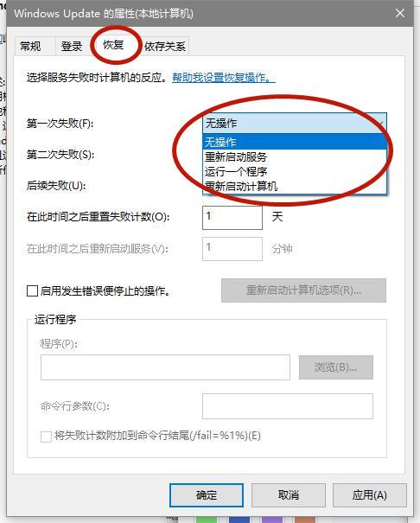Click the 应用 button

369,495
